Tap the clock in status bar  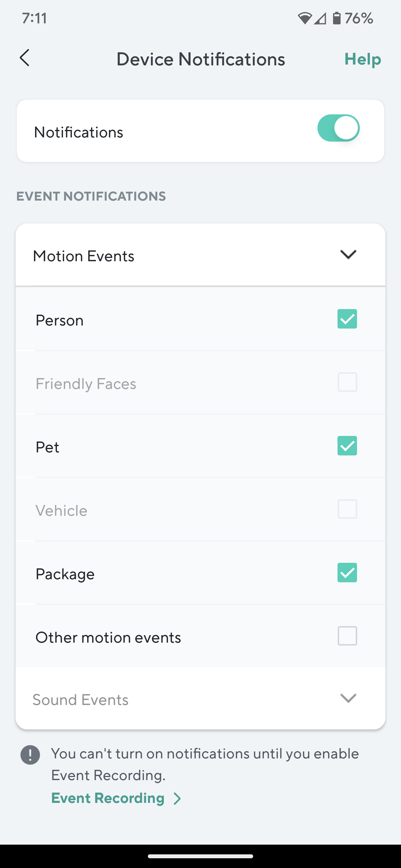pos(35,18)
